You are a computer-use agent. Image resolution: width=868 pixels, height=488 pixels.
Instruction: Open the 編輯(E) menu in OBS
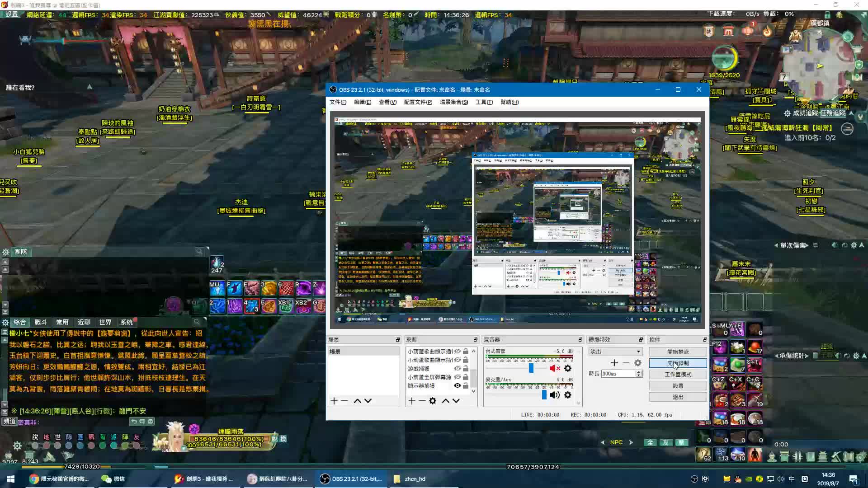coord(363,102)
